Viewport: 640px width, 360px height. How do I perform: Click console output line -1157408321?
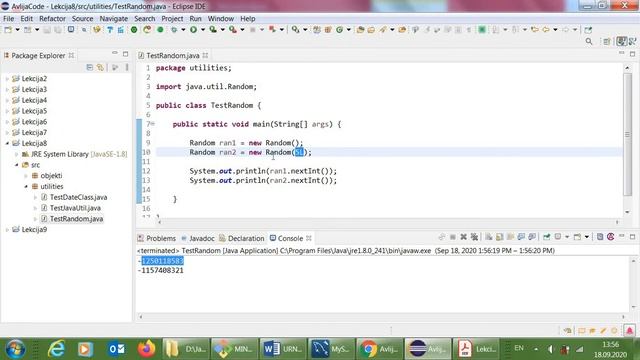point(161,271)
